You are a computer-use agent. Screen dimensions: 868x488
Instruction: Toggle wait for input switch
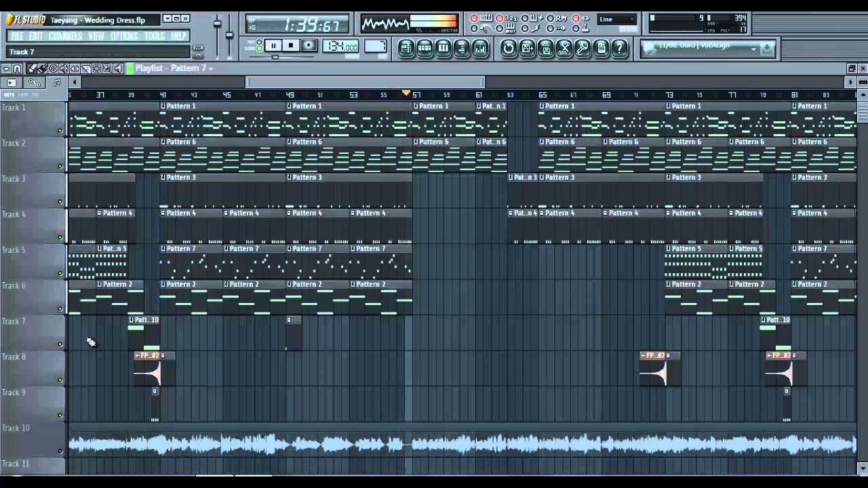(499, 28)
